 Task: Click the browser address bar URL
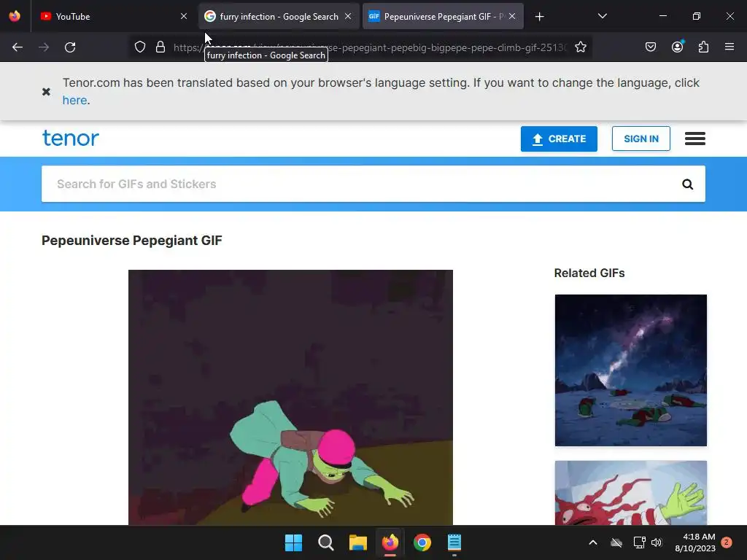370,47
